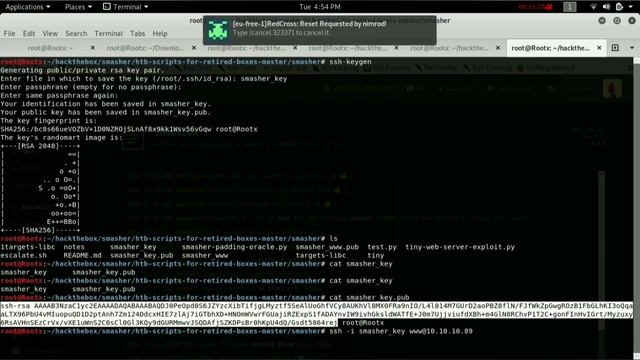Open the Applications menu
The image size is (640, 360).
(x=27, y=7)
